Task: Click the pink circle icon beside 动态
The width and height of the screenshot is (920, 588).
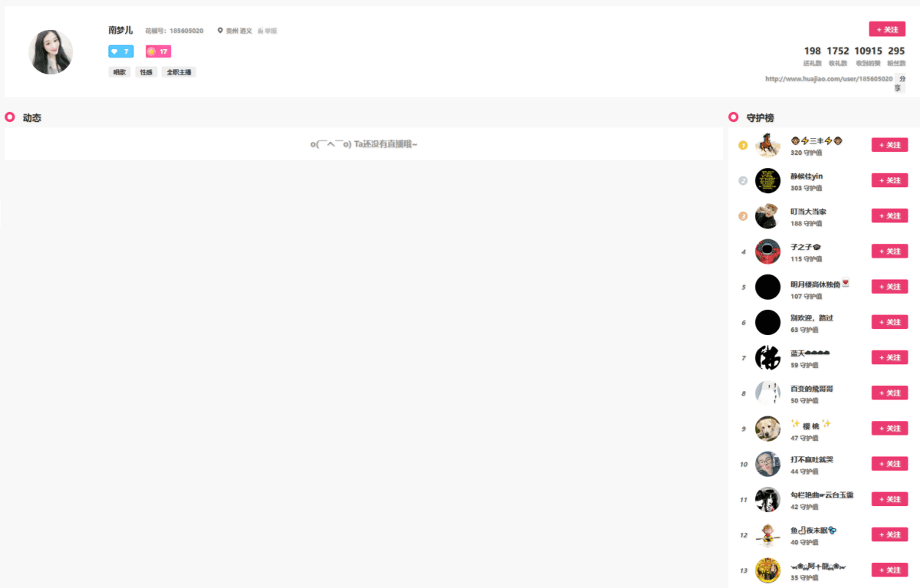Action: click(10, 117)
